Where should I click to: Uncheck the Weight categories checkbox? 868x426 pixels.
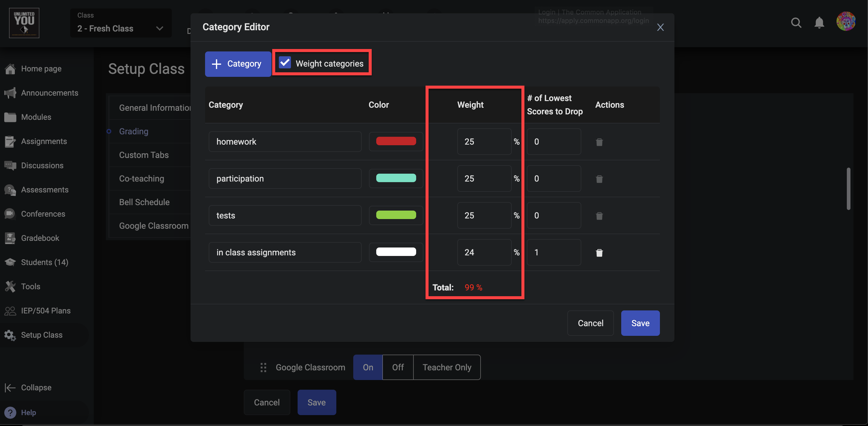285,63
